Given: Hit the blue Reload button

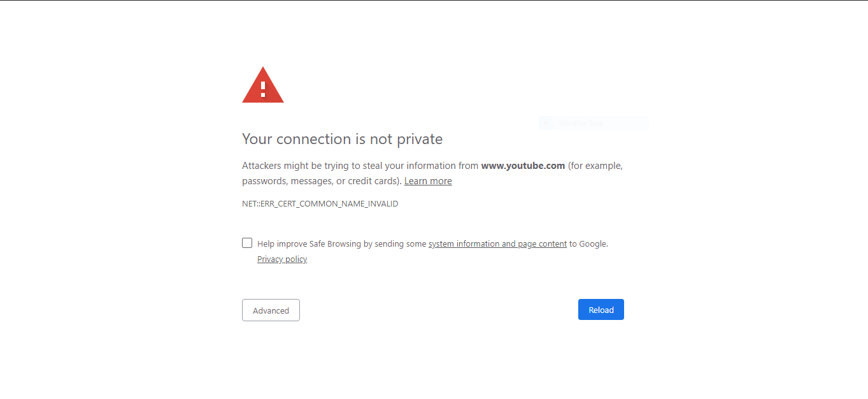Looking at the screenshot, I should (x=601, y=310).
